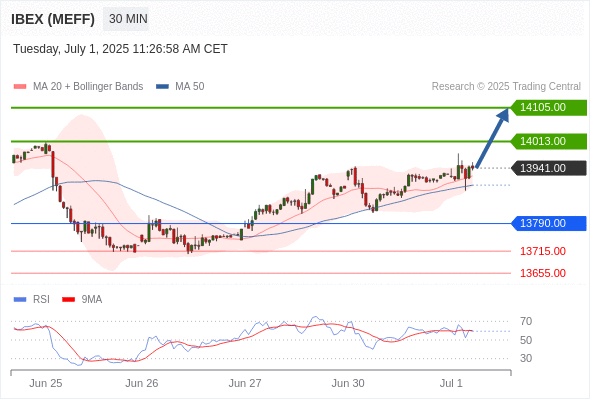This screenshot has width=590, height=400.
Task: Click the date line 'Tuesday, July 1, 2025 11:26:58 AM CET'
Action: pos(120,49)
